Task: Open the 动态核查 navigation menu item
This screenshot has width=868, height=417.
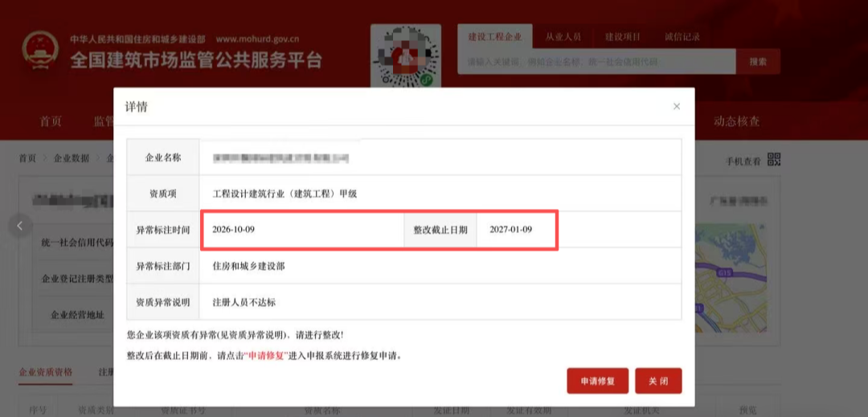Action: (736, 121)
